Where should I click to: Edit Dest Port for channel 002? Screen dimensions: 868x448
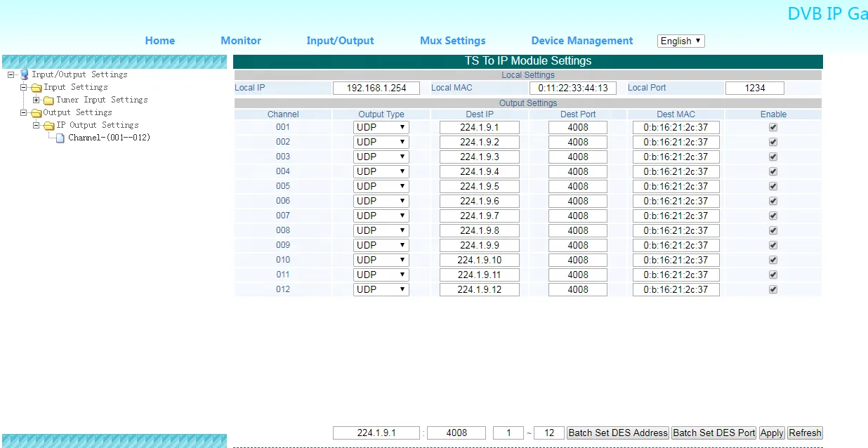(578, 142)
